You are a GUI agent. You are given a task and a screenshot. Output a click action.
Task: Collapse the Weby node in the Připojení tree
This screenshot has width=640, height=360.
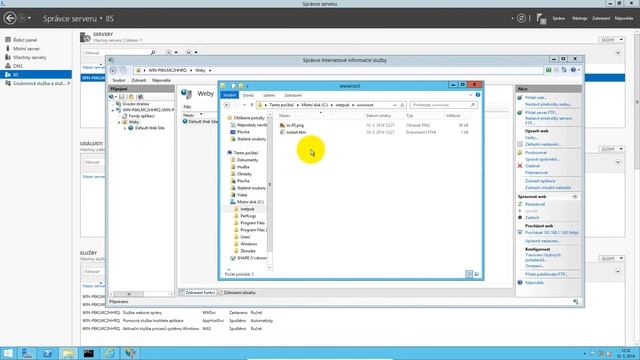click(x=119, y=122)
